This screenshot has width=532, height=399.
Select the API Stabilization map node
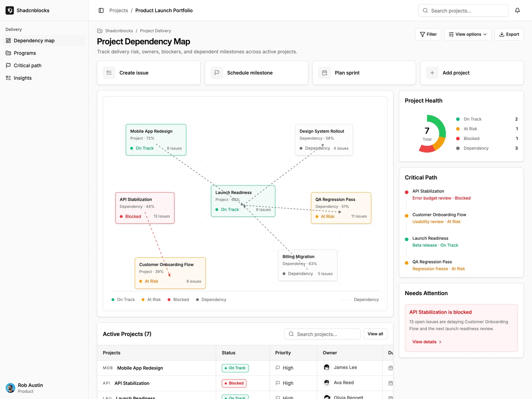pyautogui.click(x=145, y=208)
